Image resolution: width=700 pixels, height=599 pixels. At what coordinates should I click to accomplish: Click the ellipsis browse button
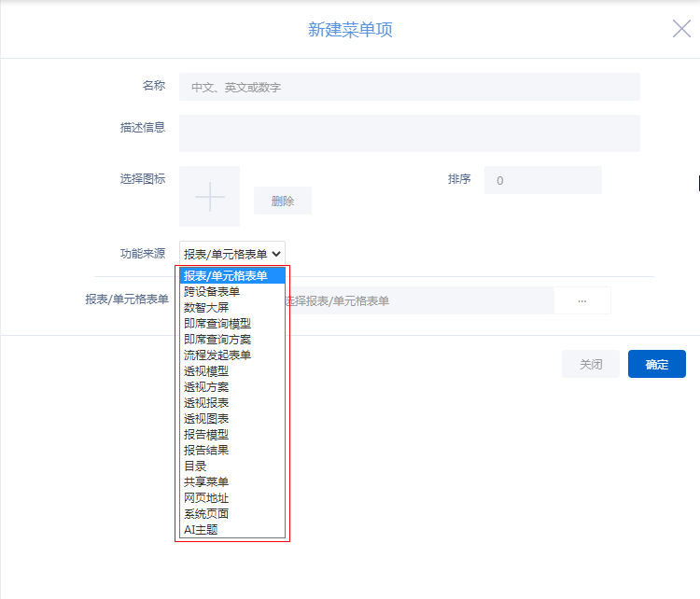click(581, 300)
